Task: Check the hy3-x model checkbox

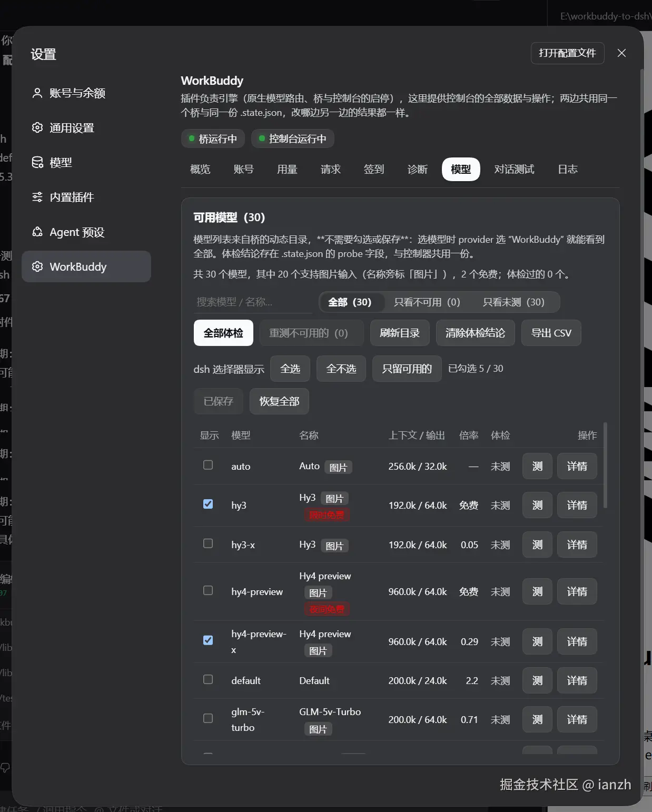Action: pos(208,543)
